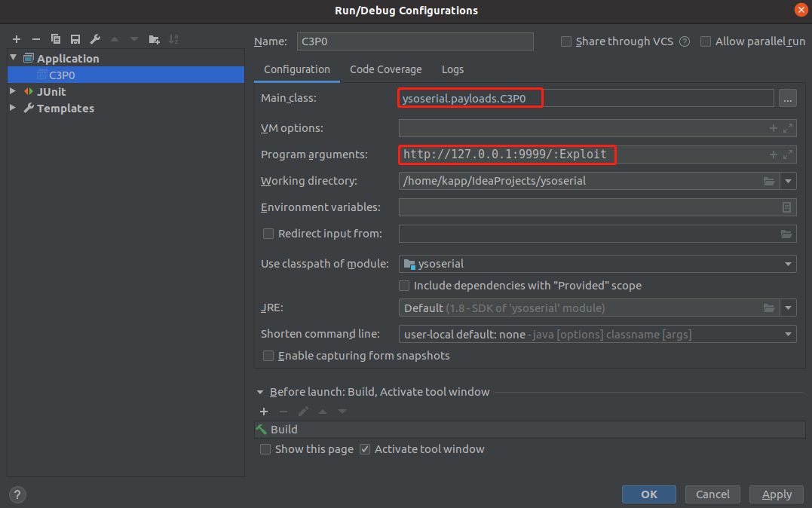Switch to the Logs tab

coord(452,69)
